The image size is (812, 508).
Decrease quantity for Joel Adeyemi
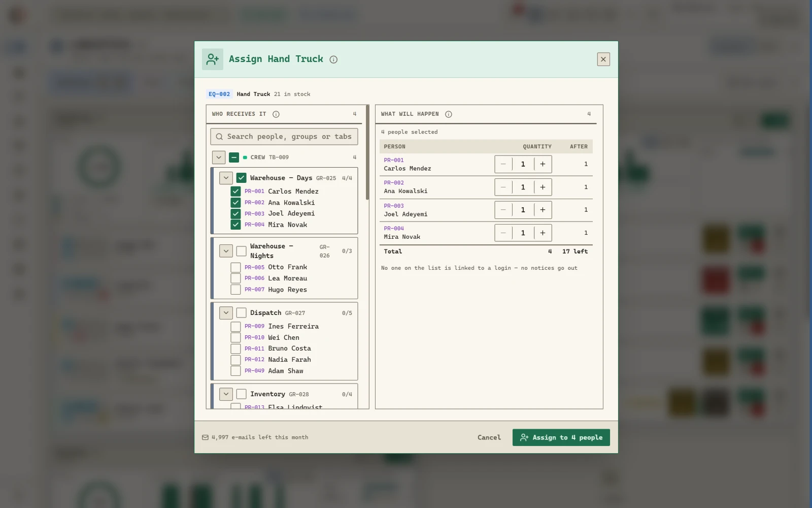tap(503, 210)
